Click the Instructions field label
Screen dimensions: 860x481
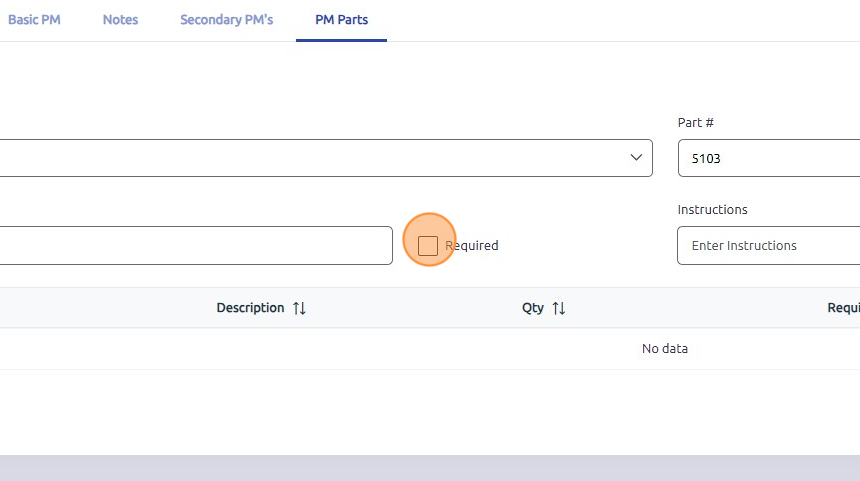pos(712,209)
